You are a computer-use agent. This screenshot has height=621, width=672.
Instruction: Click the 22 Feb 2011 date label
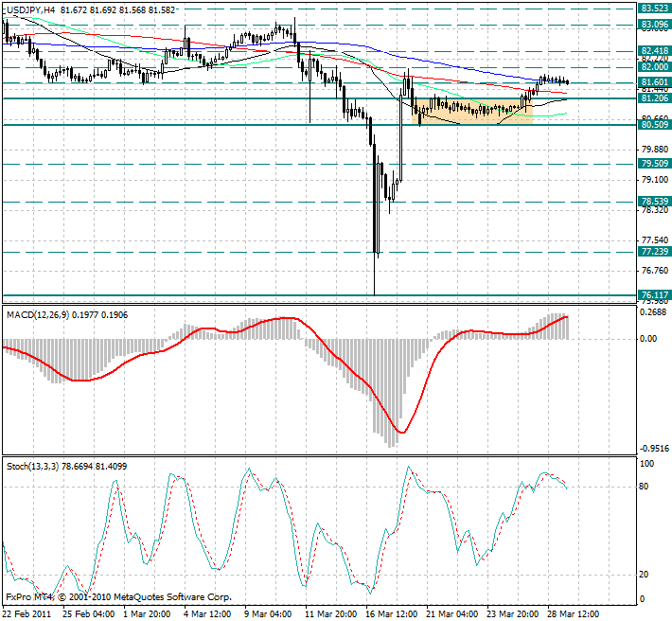coord(27,614)
